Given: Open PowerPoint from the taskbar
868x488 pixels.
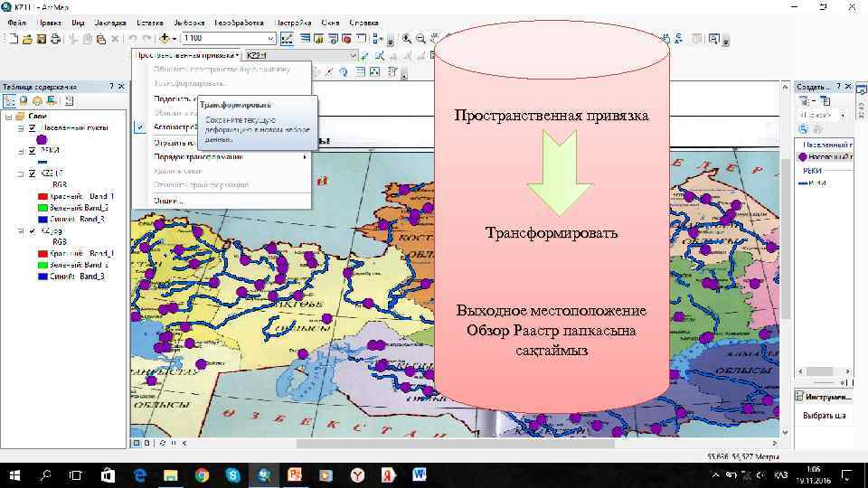Looking at the screenshot, I should pos(295,474).
